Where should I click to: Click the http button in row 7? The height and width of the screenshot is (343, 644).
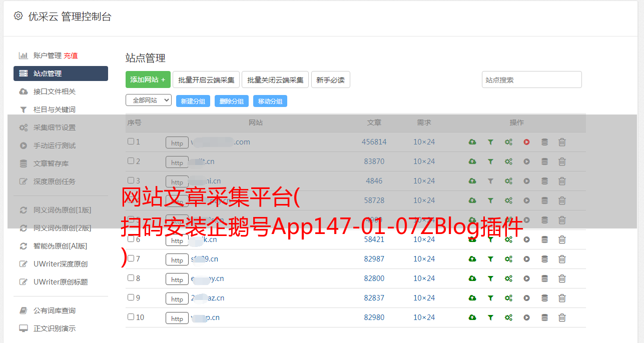point(177,260)
